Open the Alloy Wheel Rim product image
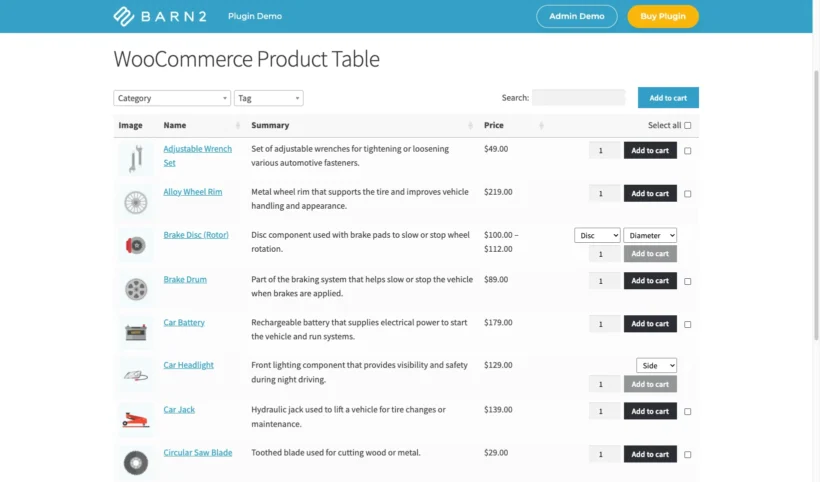Screen dimensions: 820x482 135,202
